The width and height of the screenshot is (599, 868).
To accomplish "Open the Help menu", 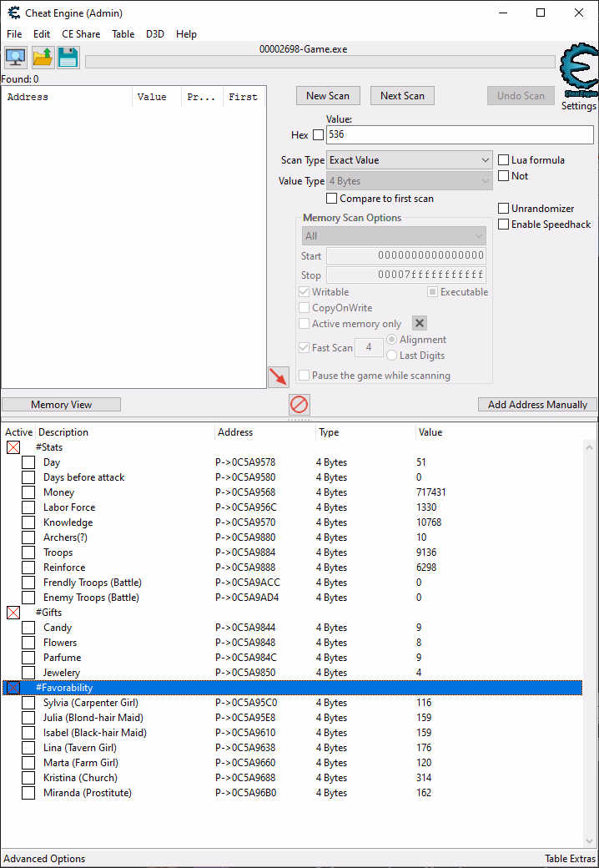I will 186,33.
